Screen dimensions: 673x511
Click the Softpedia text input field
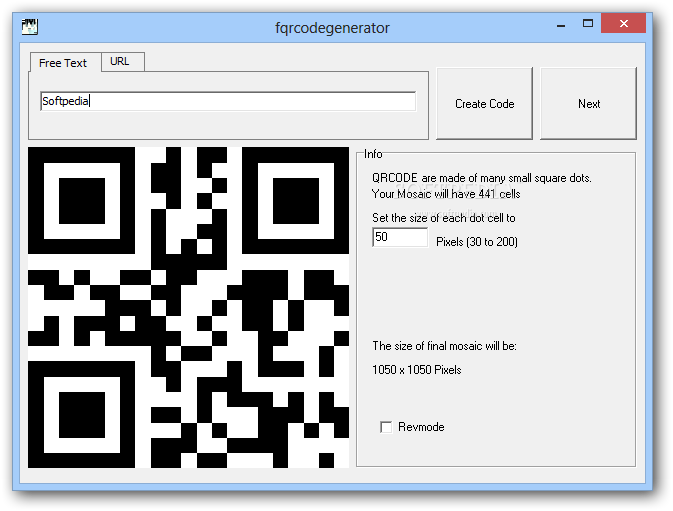tap(228, 101)
